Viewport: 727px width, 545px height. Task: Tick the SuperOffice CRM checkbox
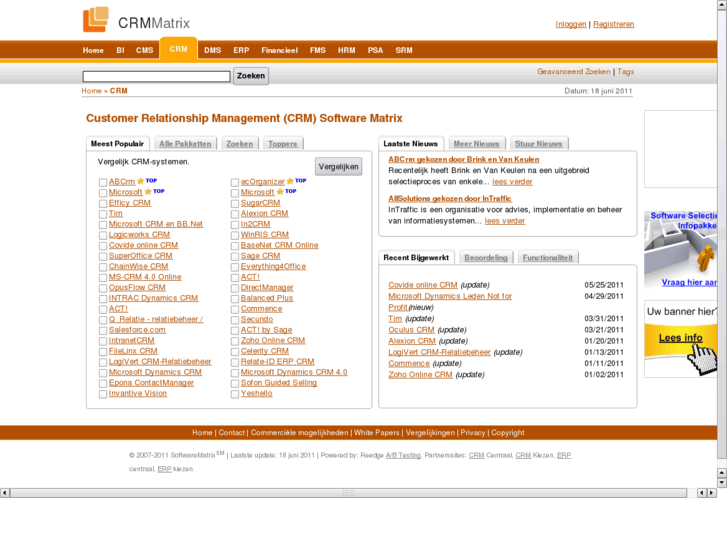point(103,256)
